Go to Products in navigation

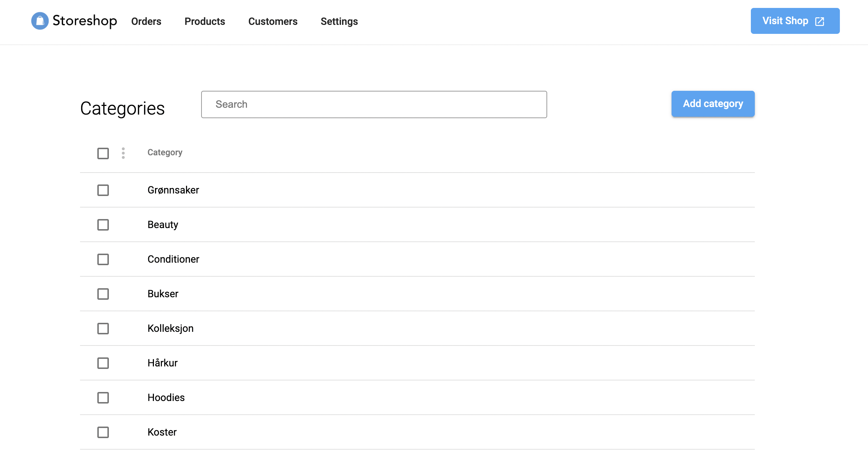[x=205, y=21]
